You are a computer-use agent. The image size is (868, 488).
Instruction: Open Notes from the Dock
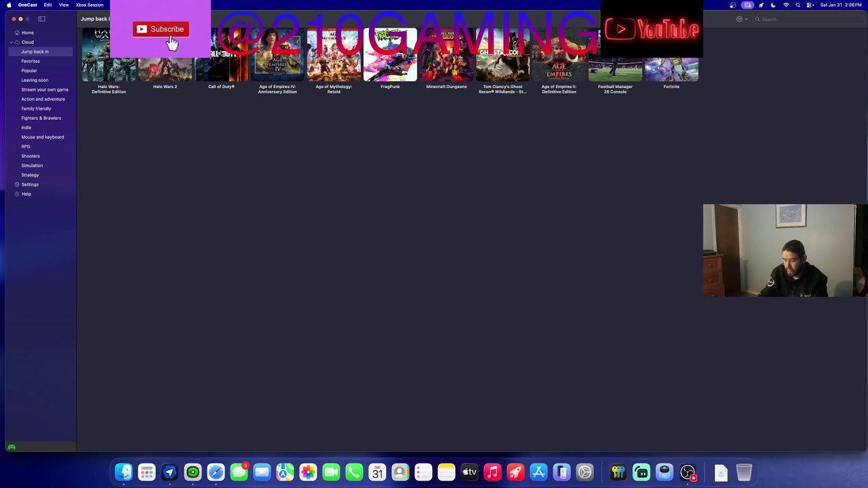pyautogui.click(x=446, y=472)
